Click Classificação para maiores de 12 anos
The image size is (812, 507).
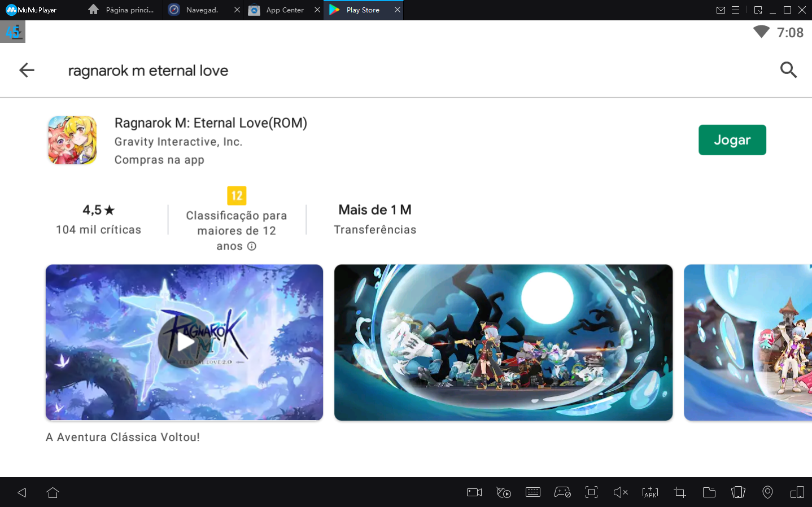[237, 231]
